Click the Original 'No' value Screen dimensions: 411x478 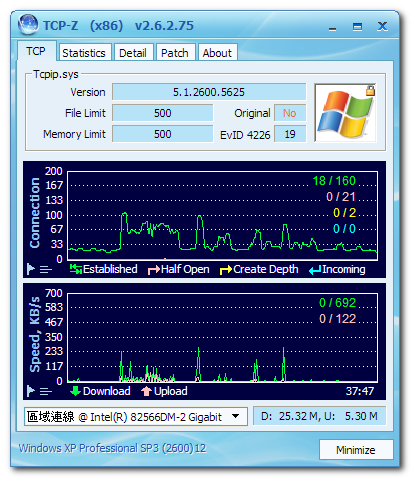click(290, 113)
